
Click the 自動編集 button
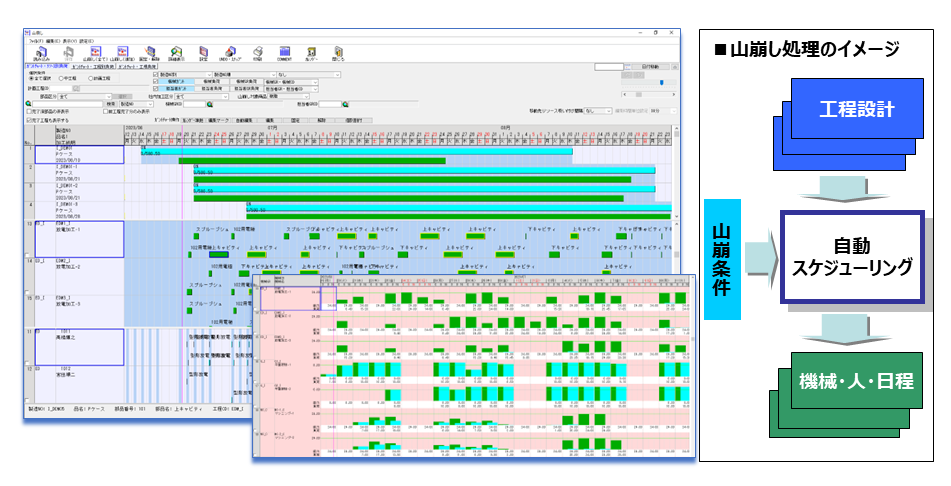coord(244,120)
